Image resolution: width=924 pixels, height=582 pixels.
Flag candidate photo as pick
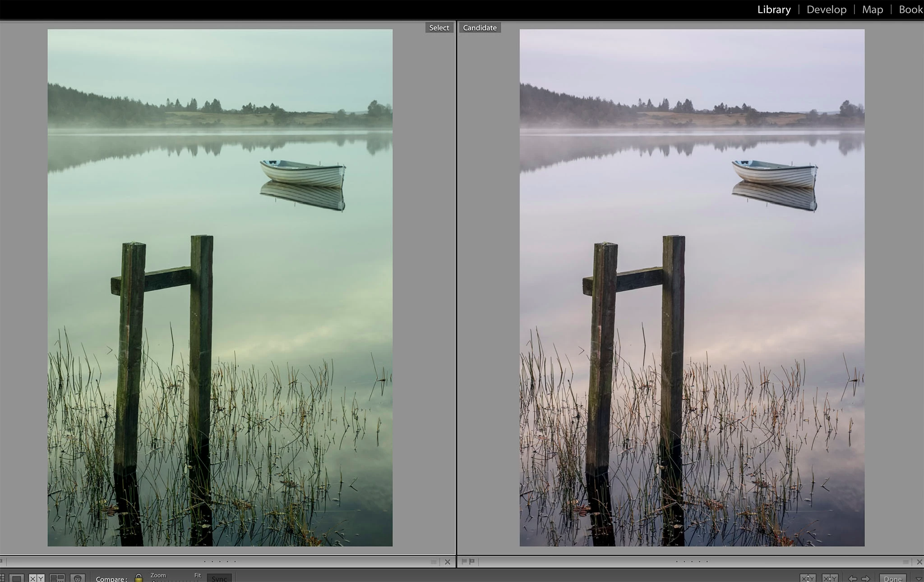point(464,561)
